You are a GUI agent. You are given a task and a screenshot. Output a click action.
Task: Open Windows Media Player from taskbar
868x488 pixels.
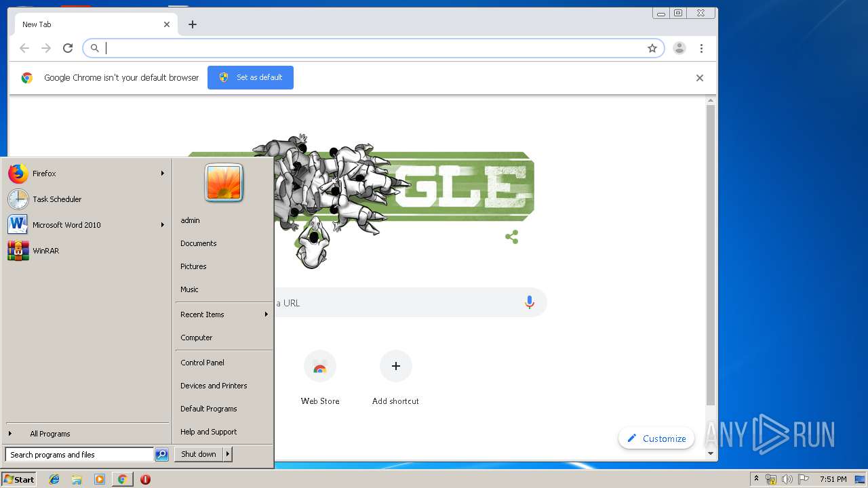coord(100,479)
